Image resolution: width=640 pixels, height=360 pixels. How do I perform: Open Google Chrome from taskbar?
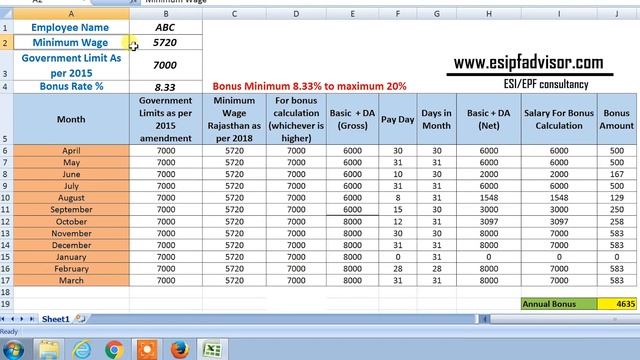[x=114, y=350]
